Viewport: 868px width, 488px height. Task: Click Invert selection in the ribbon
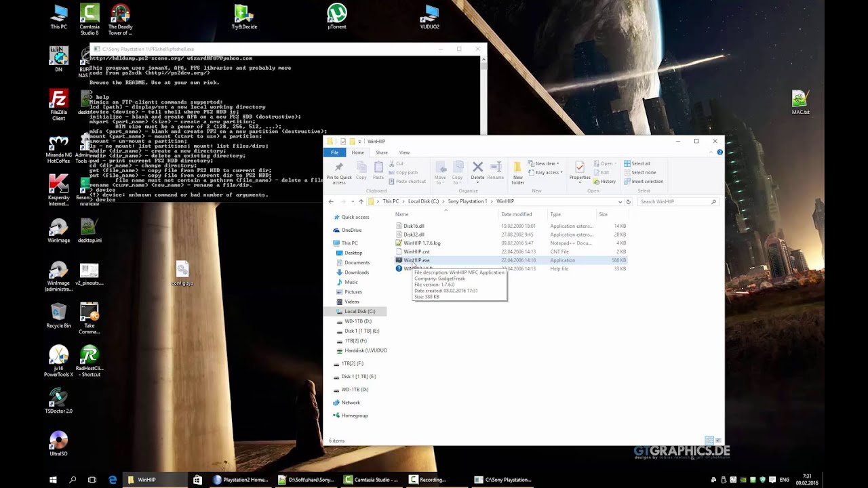tap(643, 181)
